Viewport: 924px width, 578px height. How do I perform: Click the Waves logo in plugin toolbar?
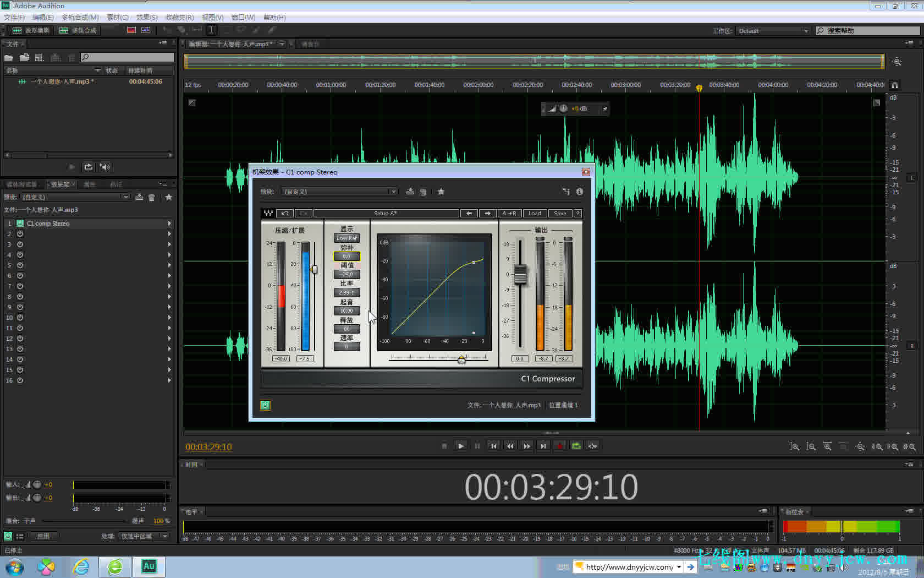pos(268,213)
